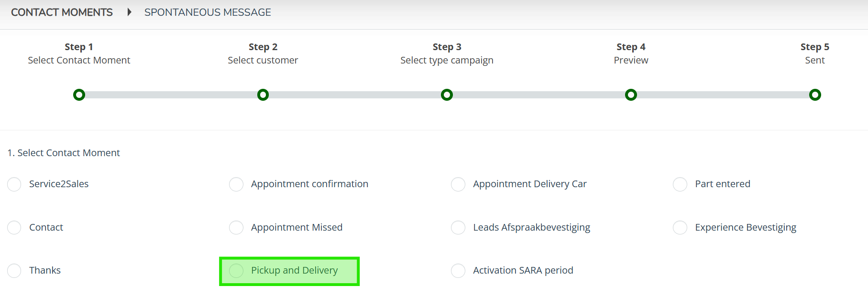Select Activation SARA period radio button
This screenshot has height=297, width=868.
[458, 271]
